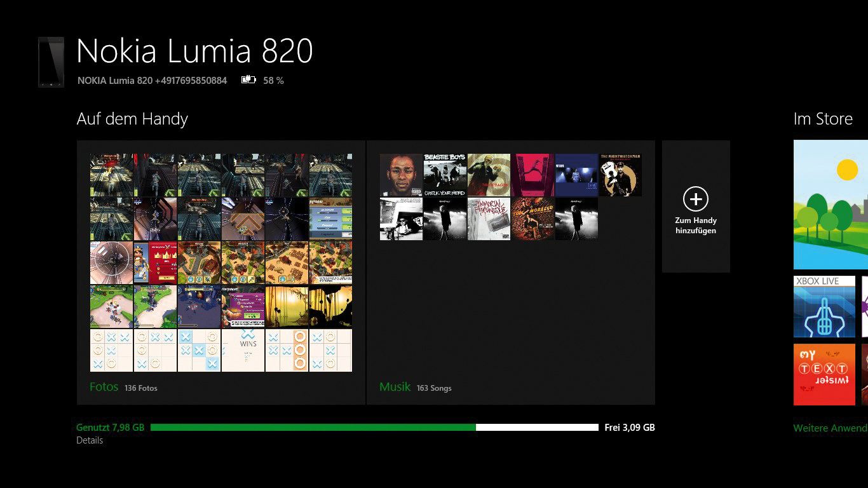Screen dimensions: 868x488
Task: Click the plus icon to add to phone
Action: coord(696,199)
